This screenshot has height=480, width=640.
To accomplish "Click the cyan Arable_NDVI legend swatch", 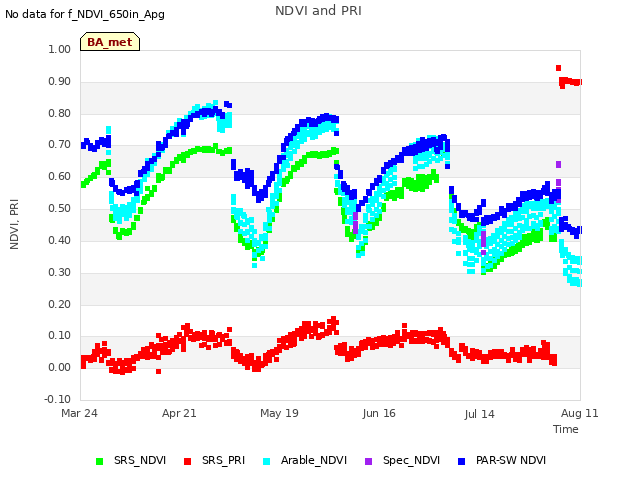I will pyautogui.click(x=267, y=461).
